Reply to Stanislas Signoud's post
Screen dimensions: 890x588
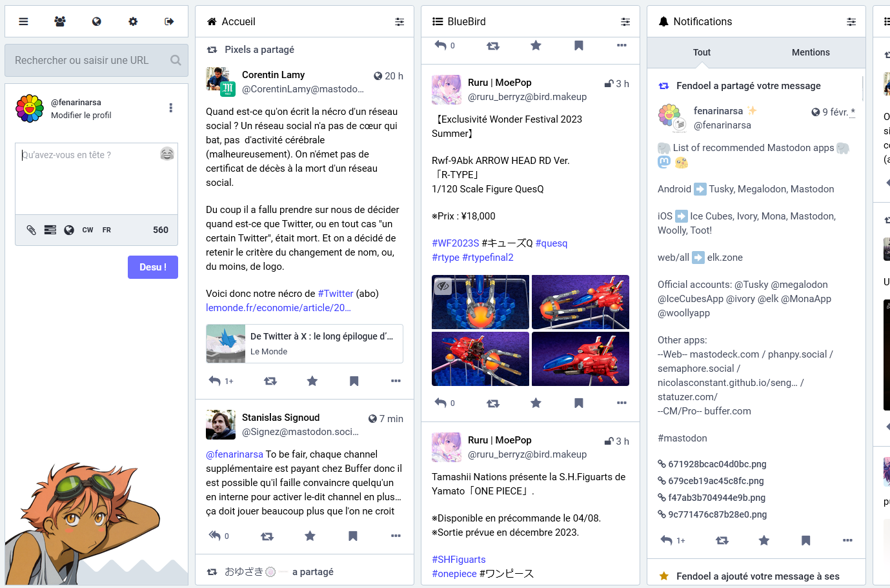[x=215, y=536]
